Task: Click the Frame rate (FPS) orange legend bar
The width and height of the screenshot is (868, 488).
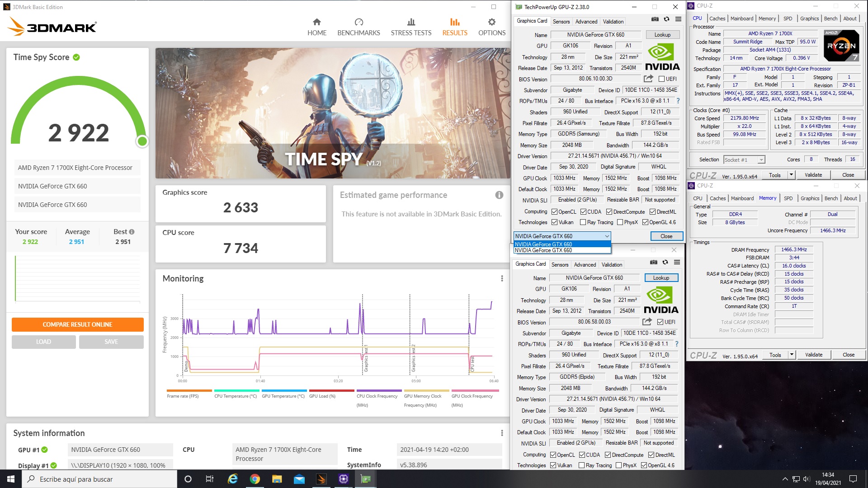Action: (x=189, y=390)
